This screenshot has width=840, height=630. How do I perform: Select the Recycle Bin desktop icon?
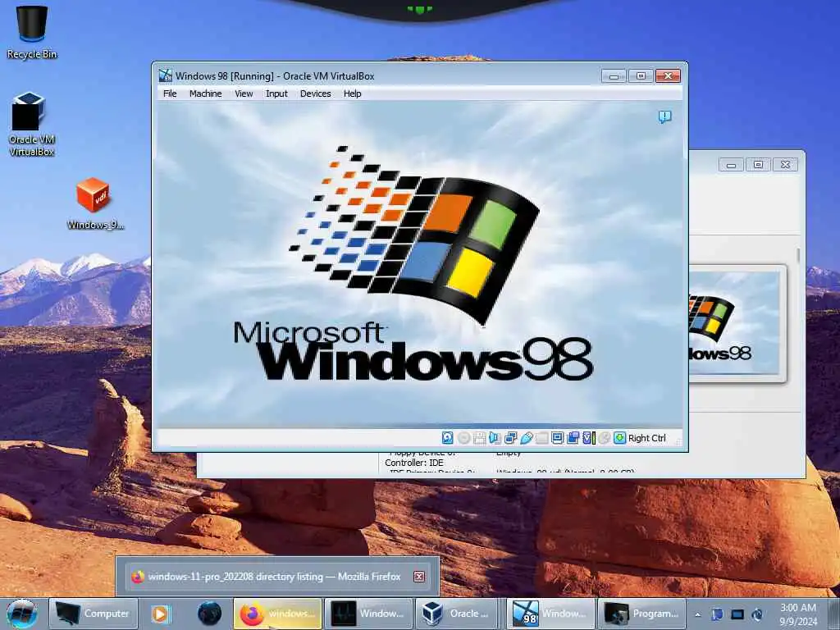32,32
